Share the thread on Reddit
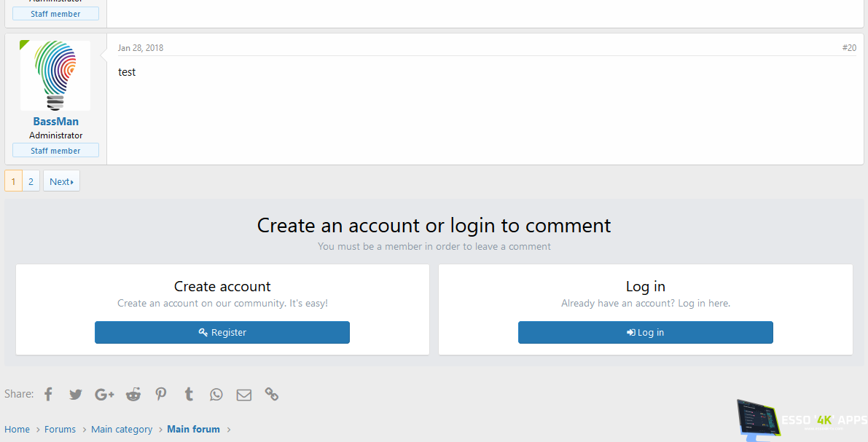This screenshot has height=442, width=868. (x=133, y=394)
